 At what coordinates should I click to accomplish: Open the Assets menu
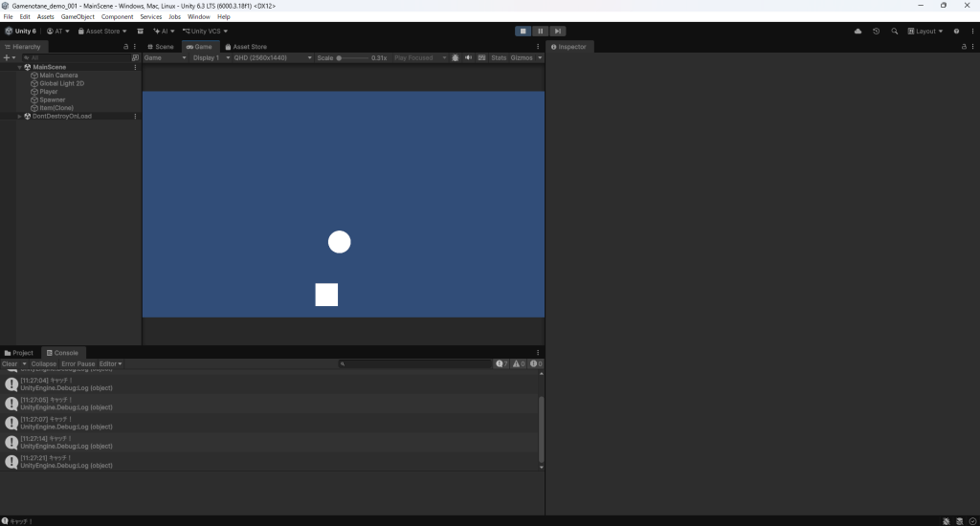pos(46,17)
